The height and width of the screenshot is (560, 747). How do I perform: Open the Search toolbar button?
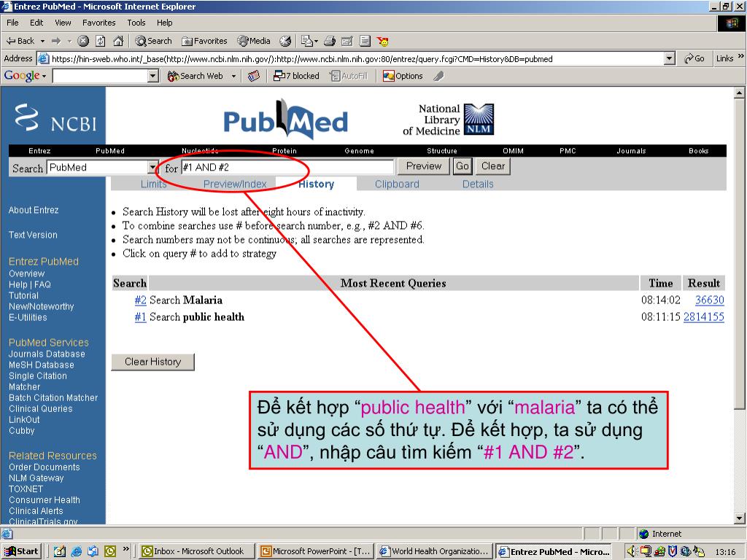click(153, 41)
